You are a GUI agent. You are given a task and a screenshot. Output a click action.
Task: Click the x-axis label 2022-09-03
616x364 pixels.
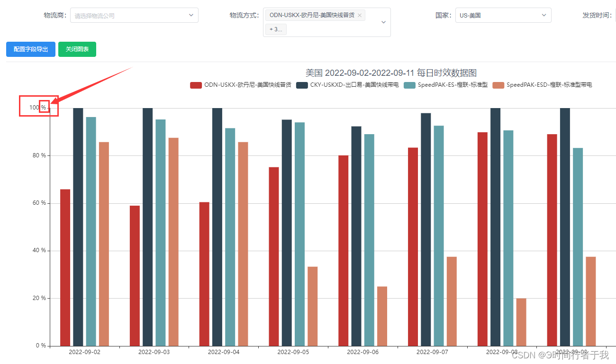tap(154, 352)
